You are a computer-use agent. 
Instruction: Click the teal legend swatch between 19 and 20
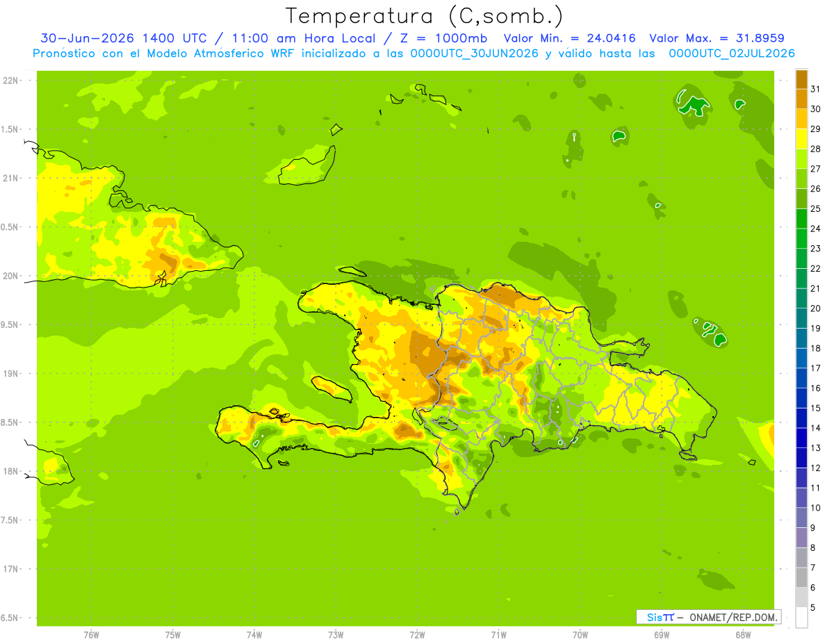click(x=801, y=318)
